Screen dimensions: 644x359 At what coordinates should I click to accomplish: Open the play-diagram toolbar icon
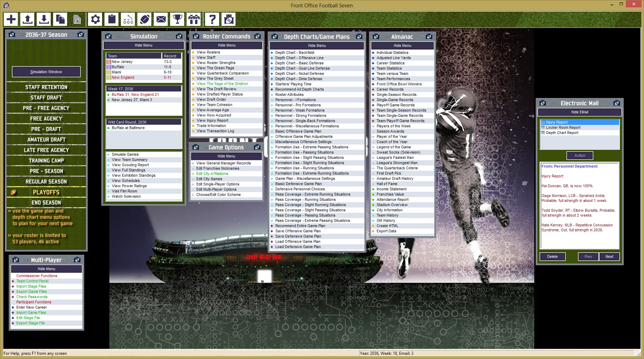[128, 19]
